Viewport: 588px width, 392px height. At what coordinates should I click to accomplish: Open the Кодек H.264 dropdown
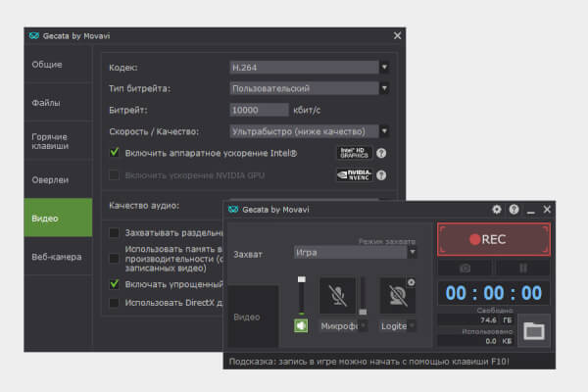pos(309,68)
